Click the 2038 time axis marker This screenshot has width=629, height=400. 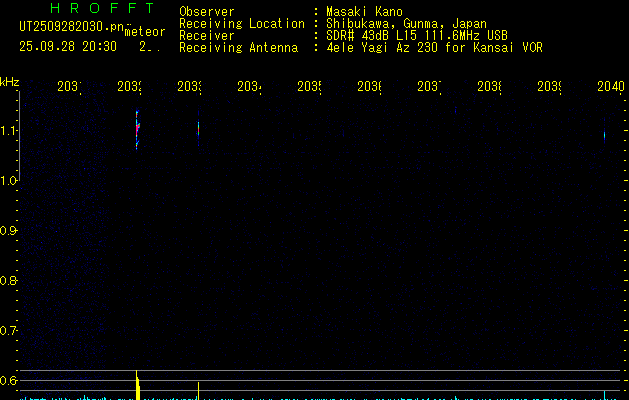[x=489, y=86]
